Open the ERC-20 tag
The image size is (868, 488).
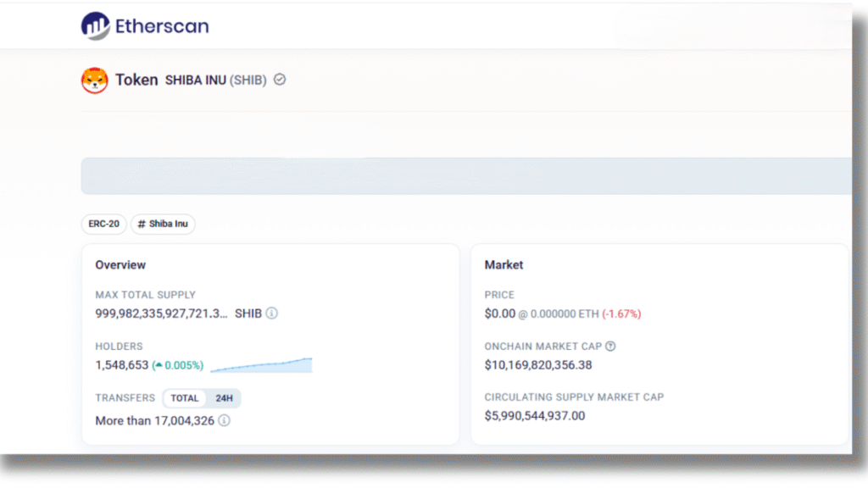click(103, 225)
